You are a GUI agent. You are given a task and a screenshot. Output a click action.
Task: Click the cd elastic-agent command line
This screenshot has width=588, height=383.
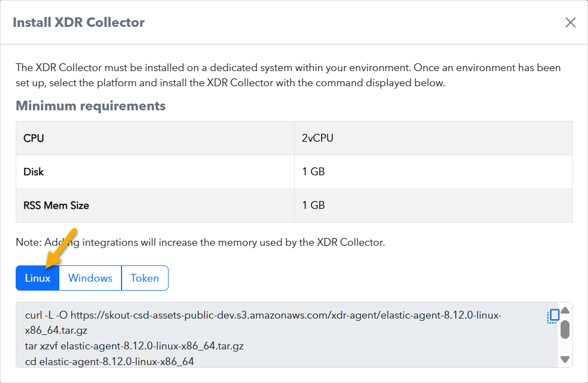(109, 362)
